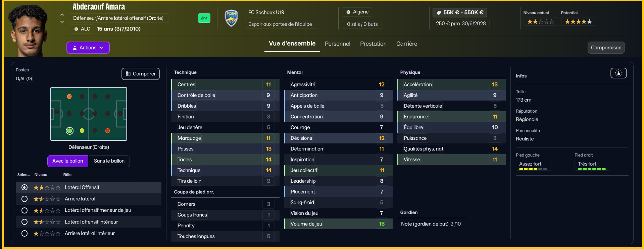Go to previous player with up chevron
The image size is (644, 249).
coord(62,14)
